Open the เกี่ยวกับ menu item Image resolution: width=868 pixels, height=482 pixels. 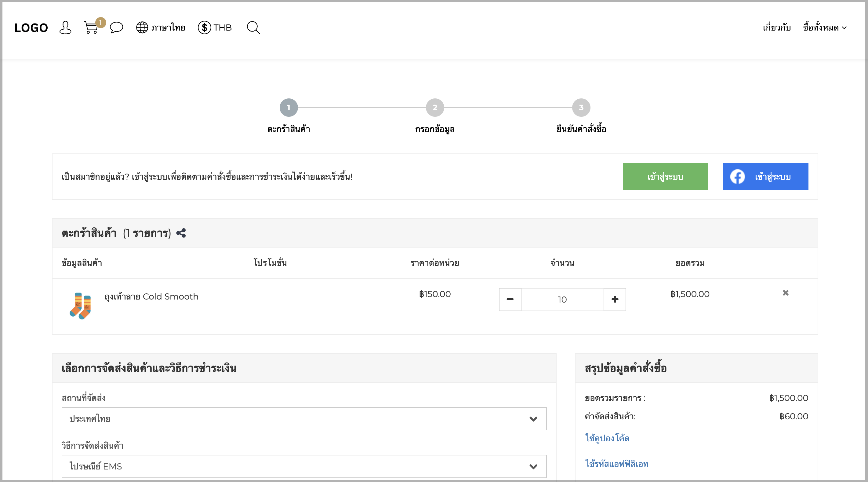[777, 28]
